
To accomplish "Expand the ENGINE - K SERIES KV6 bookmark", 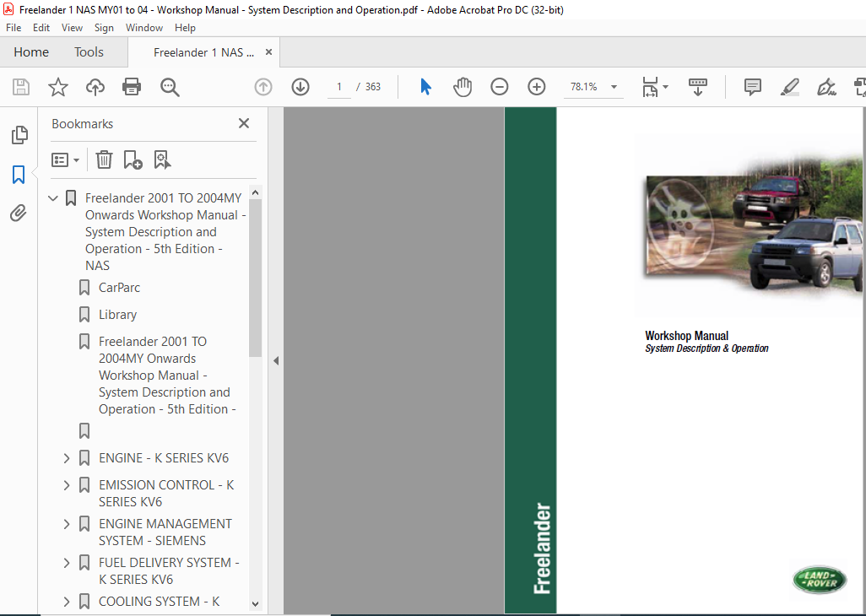I will pyautogui.click(x=67, y=458).
